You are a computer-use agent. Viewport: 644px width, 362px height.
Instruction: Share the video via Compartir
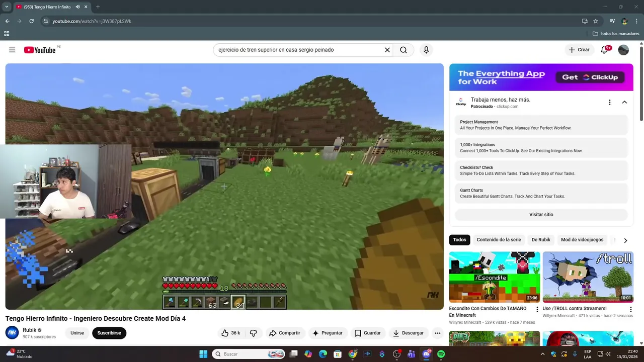tap(285, 333)
